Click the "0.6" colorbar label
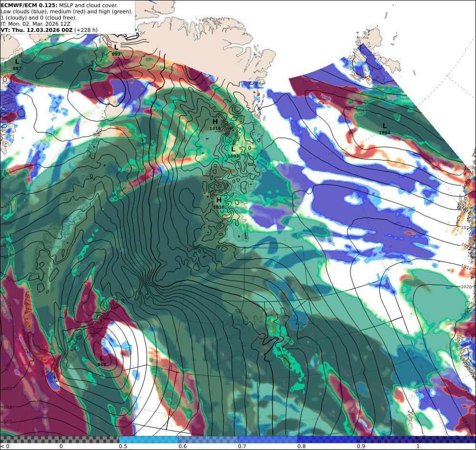476x450 pixels. (x=182, y=446)
